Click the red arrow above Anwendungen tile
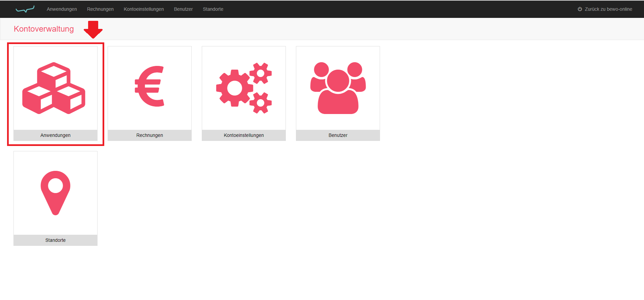This screenshot has width=644, height=300. (x=93, y=30)
